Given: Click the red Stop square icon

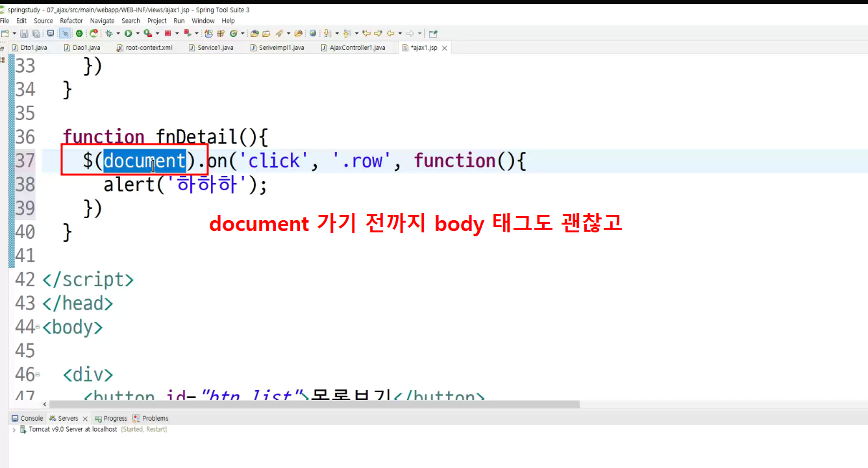Looking at the screenshot, I should (x=167, y=33).
